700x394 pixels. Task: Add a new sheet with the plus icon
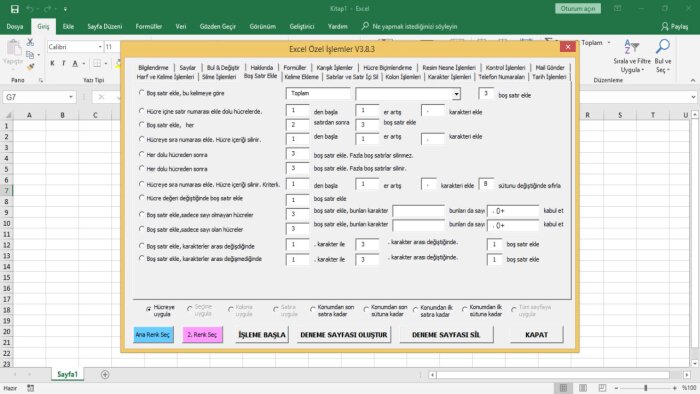pyautogui.click(x=105, y=374)
